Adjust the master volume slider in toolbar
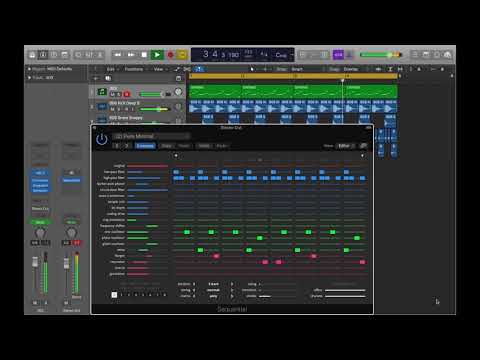 tap(380, 55)
